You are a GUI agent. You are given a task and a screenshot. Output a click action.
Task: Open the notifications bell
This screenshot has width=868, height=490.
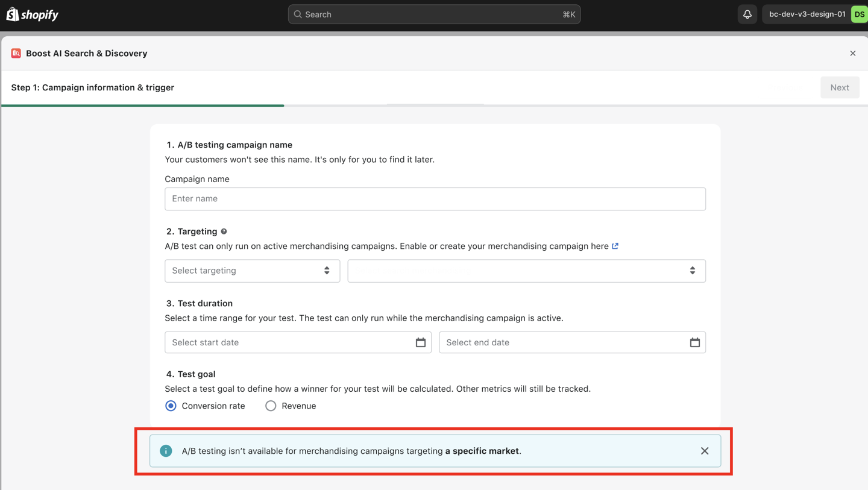pyautogui.click(x=747, y=14)
